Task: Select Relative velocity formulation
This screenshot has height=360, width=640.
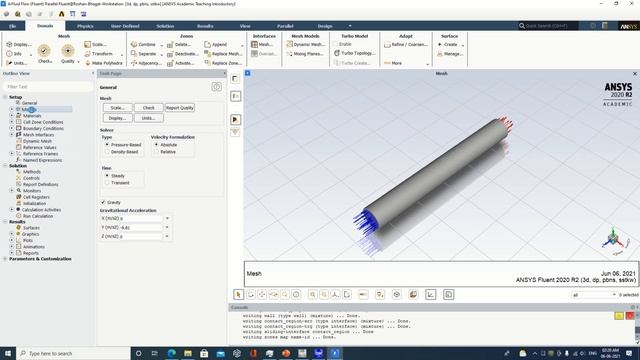Action: 156,151
